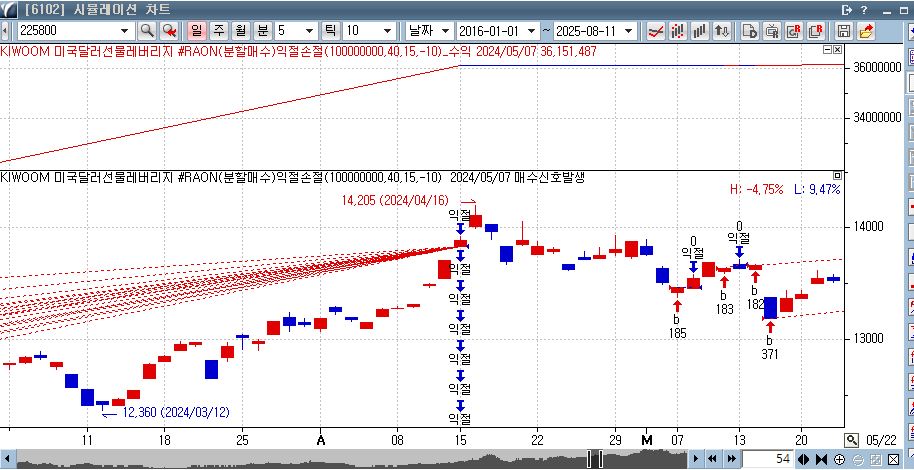Select the 월 (monthly) period button
This screenshot has height=470, width=914.
click(240, 31)
